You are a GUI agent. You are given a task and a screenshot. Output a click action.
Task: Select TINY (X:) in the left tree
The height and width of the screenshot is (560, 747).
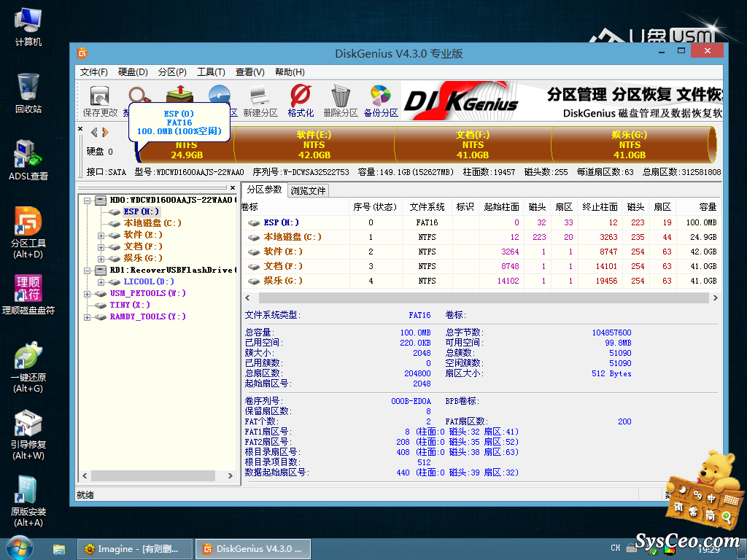(130, 305)
